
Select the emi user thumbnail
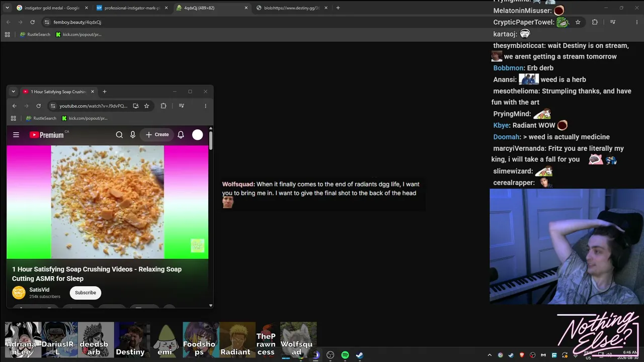point(165,339)
